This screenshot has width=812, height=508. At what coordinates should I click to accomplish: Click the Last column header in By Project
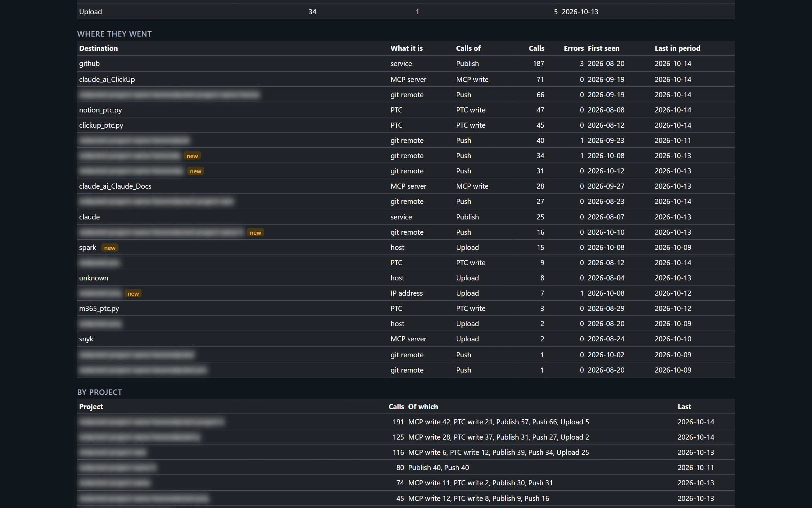pyautogui.click(x=684, y=407)
